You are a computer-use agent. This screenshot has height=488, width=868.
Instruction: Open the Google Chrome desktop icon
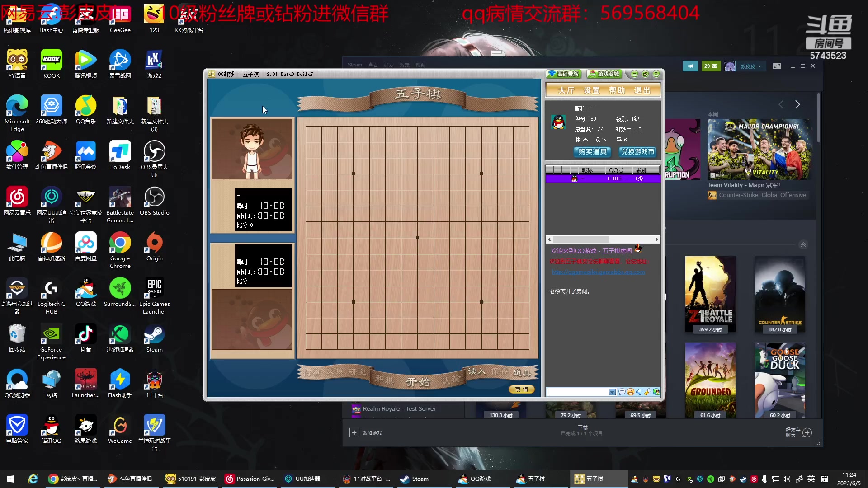pos(120,250)
